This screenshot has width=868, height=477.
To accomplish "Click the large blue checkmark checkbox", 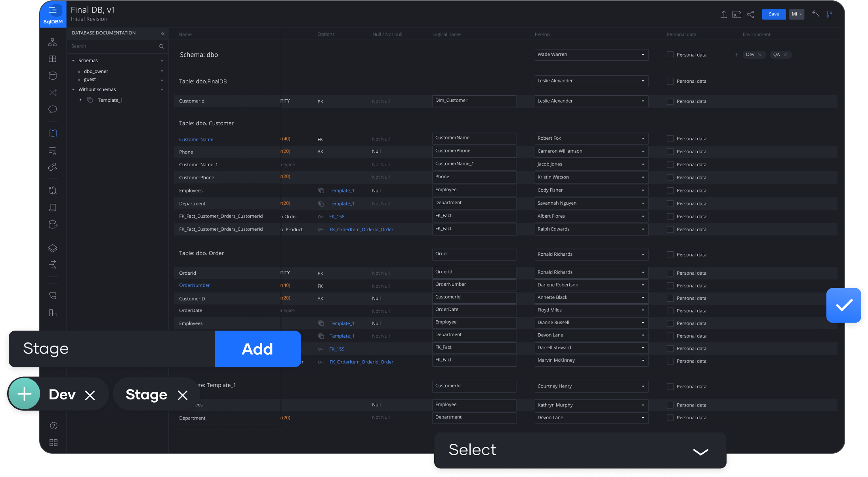I will coord(843,305).
